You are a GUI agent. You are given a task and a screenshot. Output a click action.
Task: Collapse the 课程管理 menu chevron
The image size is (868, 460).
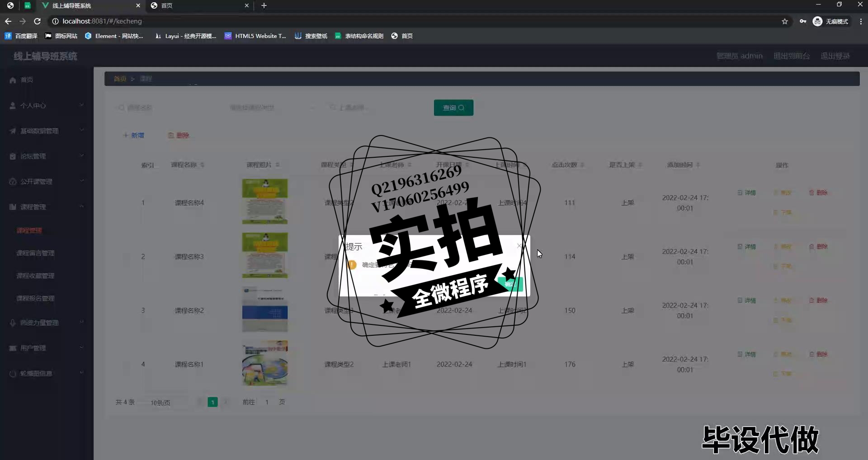[x=82, y=206]
